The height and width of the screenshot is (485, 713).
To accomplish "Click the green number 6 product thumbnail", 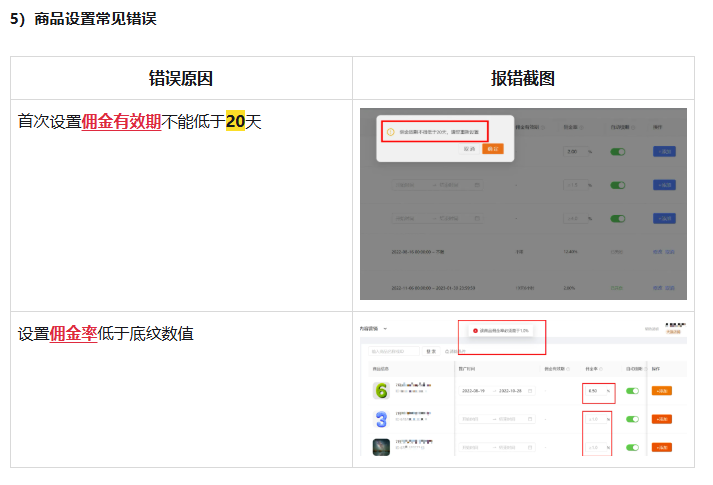I will tap(380, 390).
